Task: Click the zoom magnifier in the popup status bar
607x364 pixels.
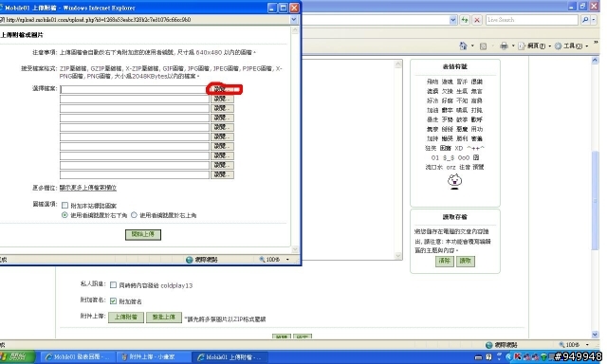Action: coord(262,259)
